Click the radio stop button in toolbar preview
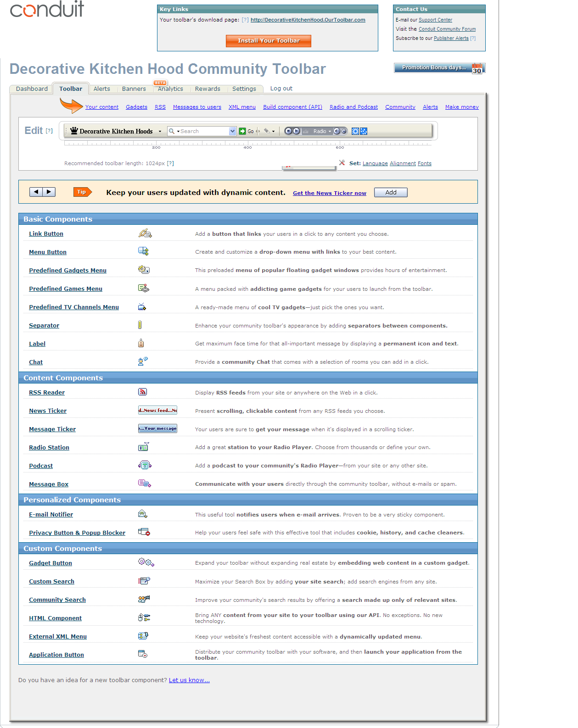Viewport: 578px width, 728px height. (x=288, y=131)
